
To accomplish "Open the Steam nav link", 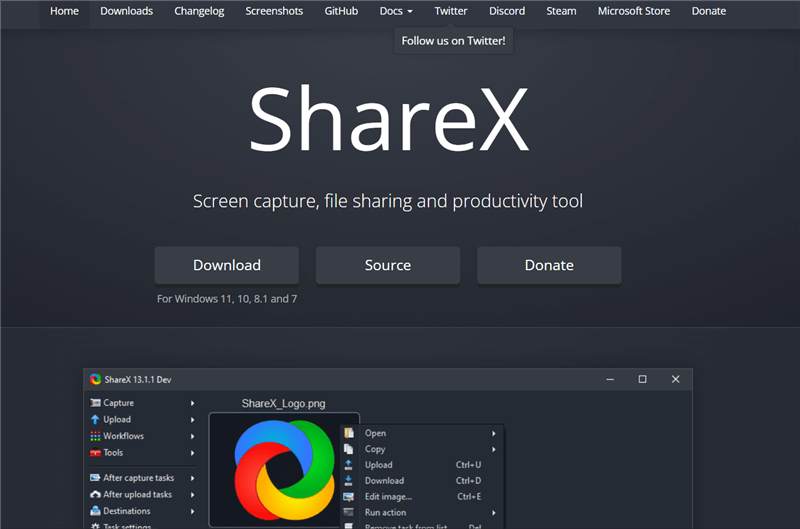I will click(561, 11).
